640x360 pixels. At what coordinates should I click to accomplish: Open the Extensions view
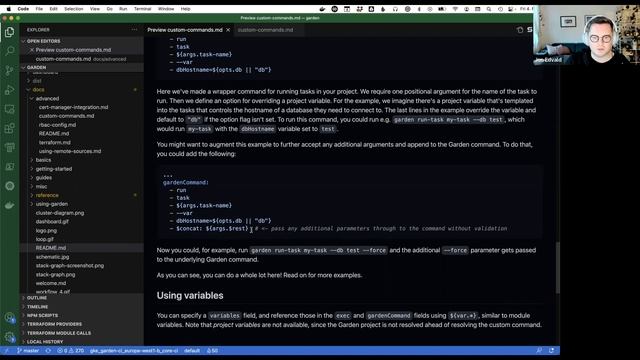(x=9, y=128)
